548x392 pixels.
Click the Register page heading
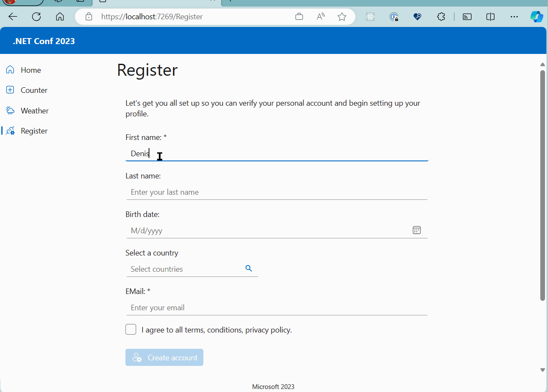(x=147, y=70)
